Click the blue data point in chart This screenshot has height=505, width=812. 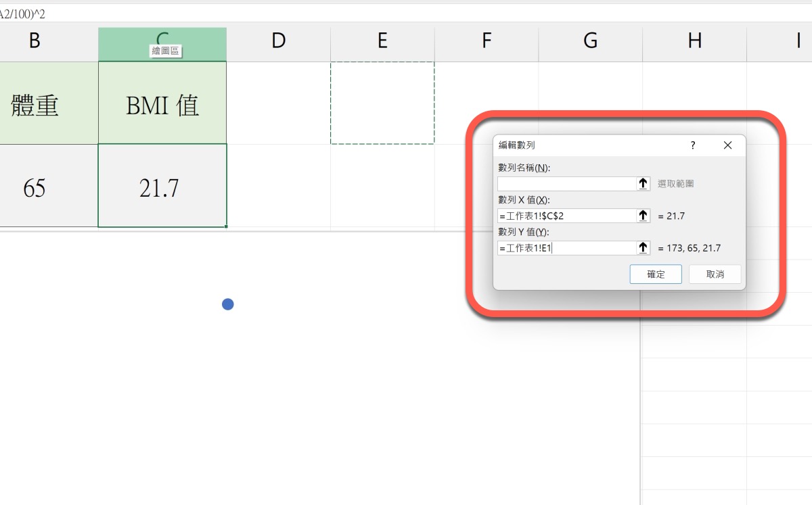pyautogui.click(x=228, y=304)
